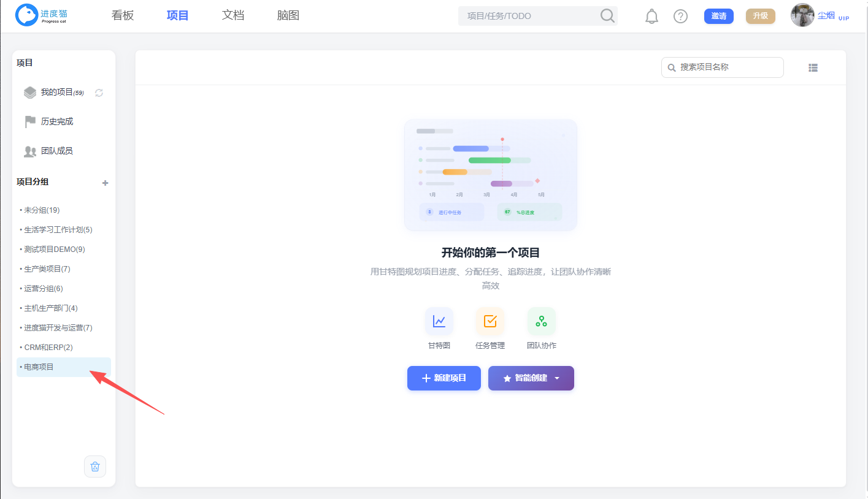Open the notifications bell

pos(651,17)
